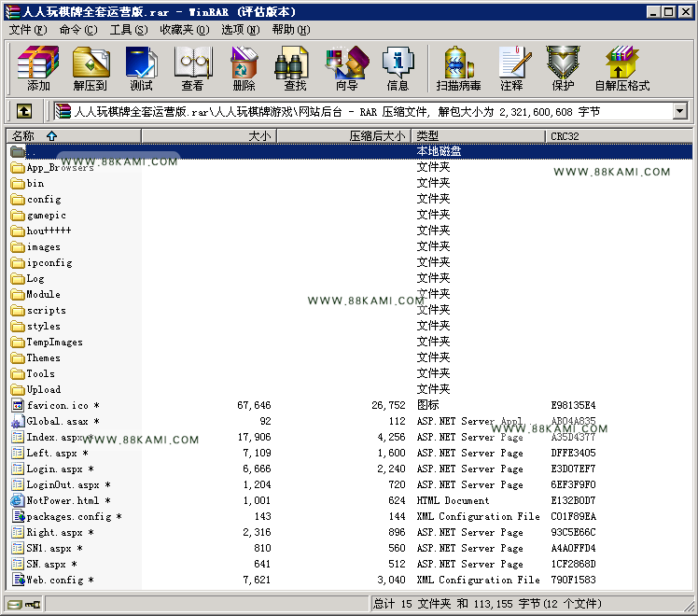Expand the archive path dropdown arrow
Image resolution: width=698 pixels, height=616 pixels.
click(x=679, y=111)
